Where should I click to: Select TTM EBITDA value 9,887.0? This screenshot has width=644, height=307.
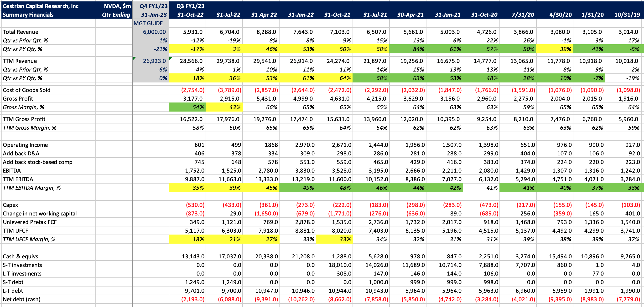[x=194, y=179]
